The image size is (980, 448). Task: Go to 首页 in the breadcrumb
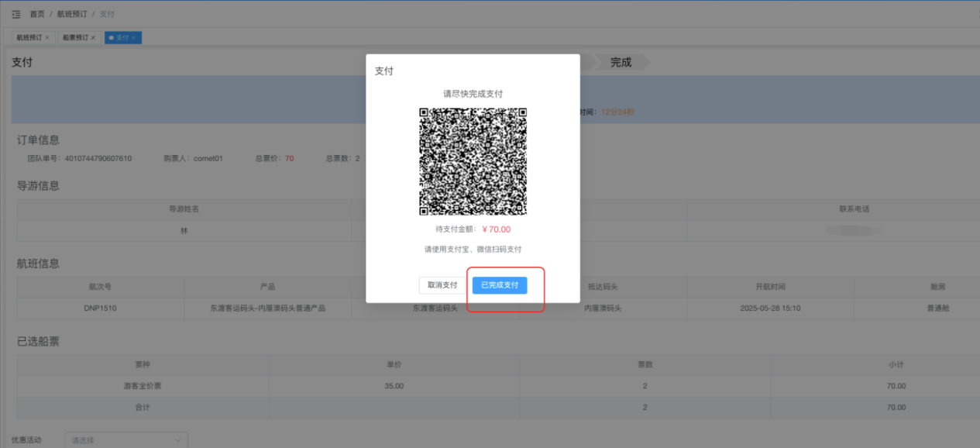point(37,15)
